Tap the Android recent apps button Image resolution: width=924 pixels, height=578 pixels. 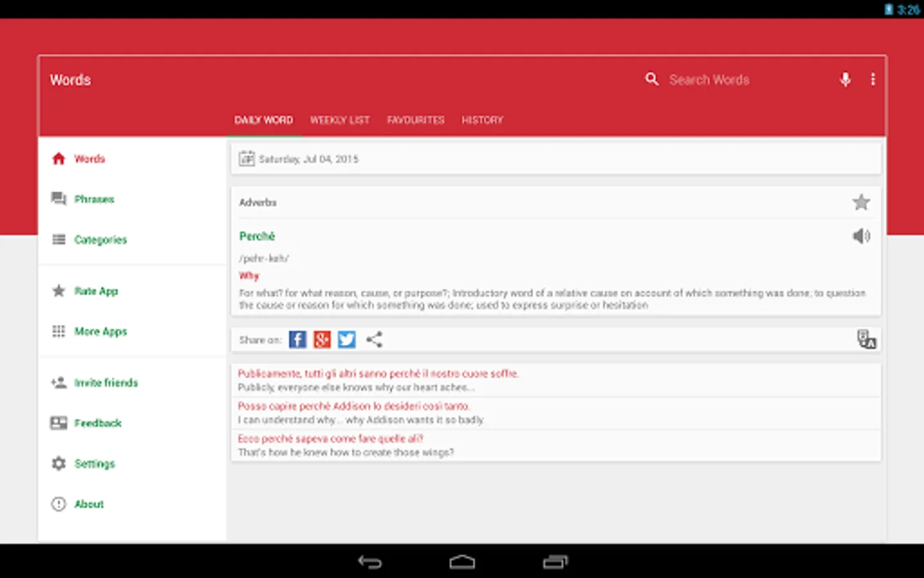tap(556, 562)
